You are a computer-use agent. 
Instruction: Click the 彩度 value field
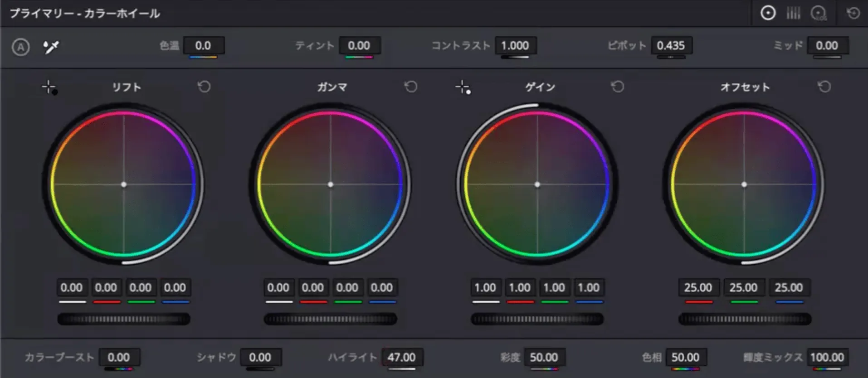[x=544, y=357]
